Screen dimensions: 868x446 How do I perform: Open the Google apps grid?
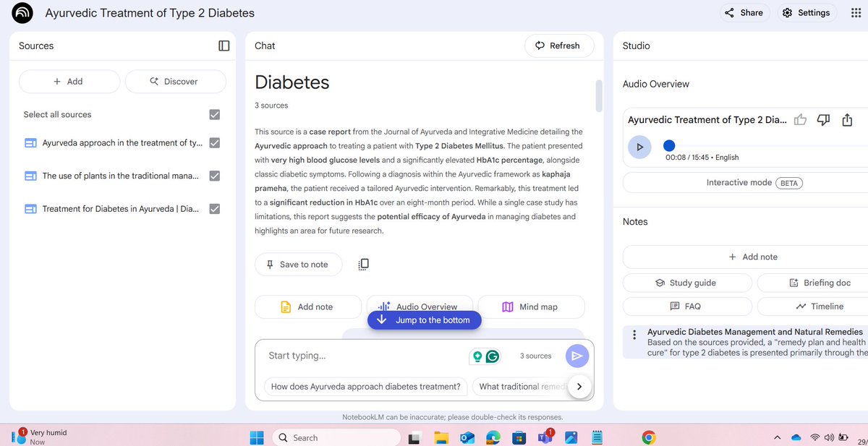(x=856, y=13)
